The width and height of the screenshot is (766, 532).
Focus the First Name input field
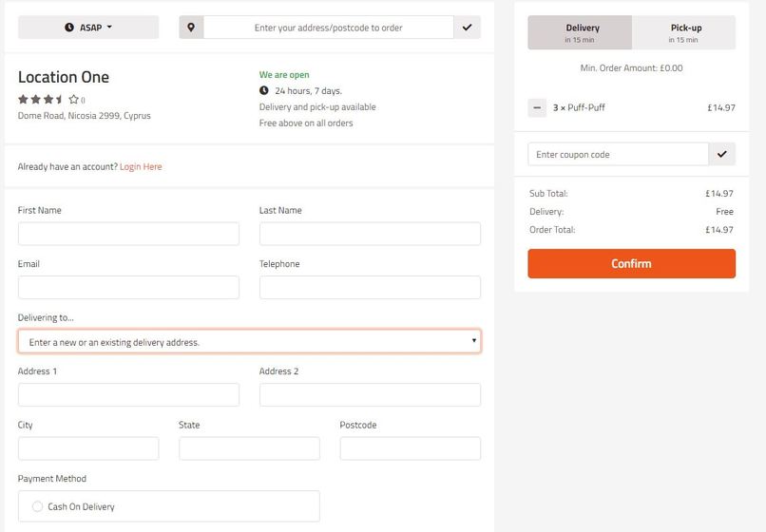[128, 234]
